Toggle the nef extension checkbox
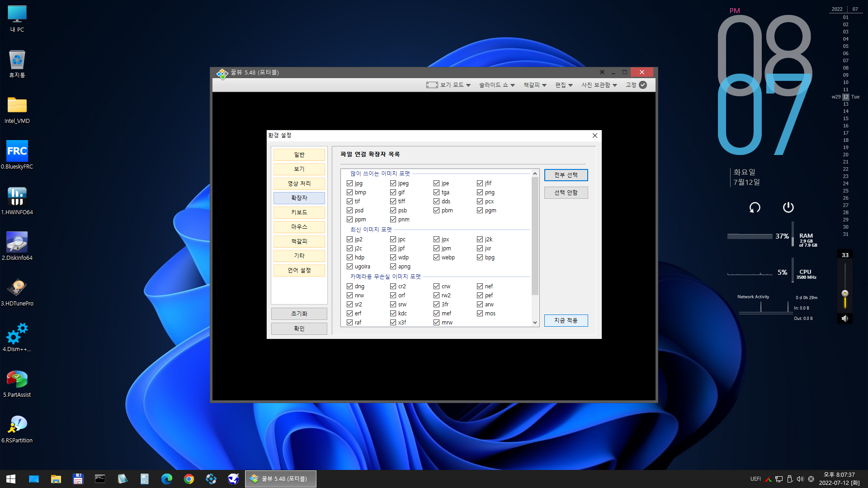 [x=480, y=286]
